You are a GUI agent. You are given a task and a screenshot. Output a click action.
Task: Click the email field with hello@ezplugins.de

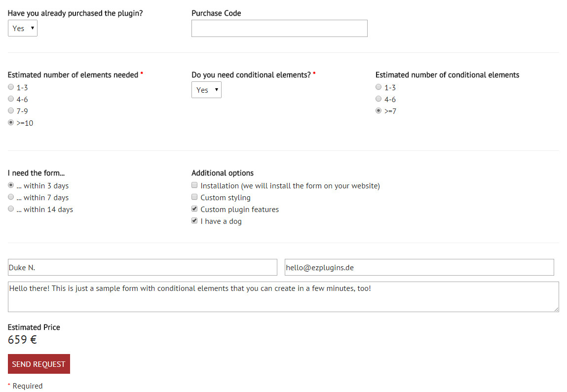[419, 268]
